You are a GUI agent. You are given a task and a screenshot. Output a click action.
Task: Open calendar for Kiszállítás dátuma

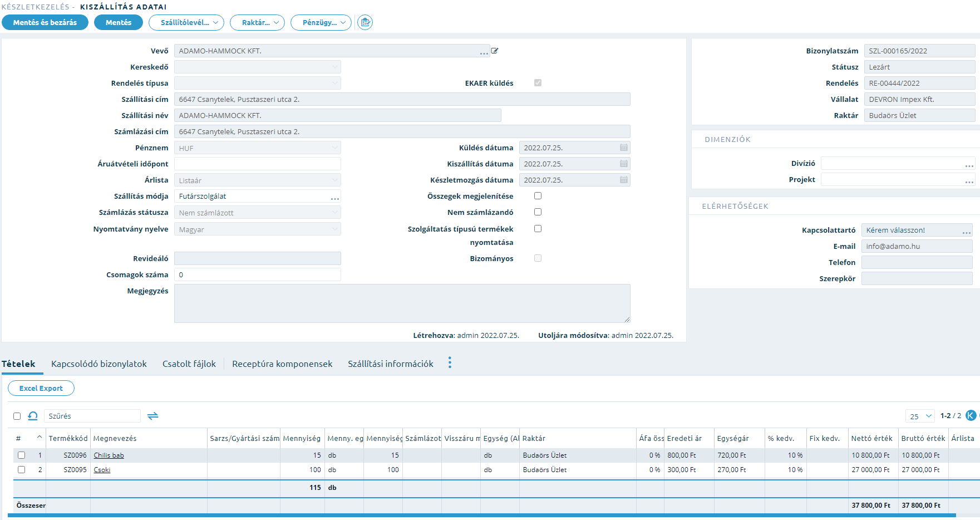pos(624,164)
